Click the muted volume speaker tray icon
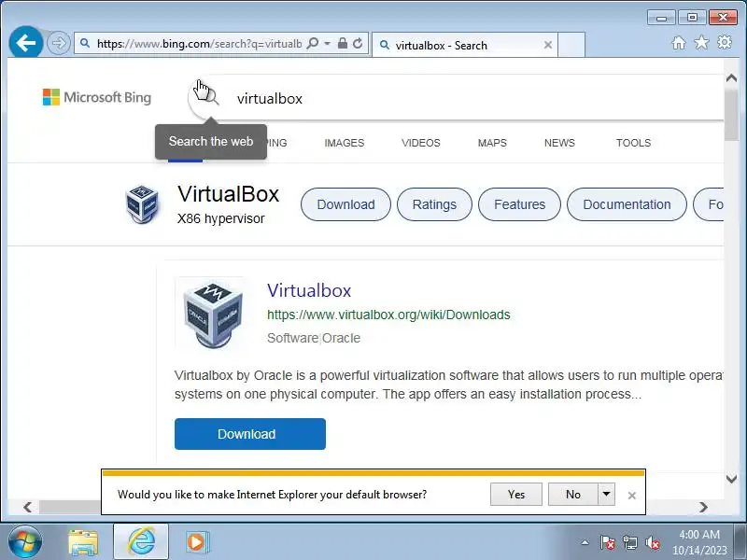 point(652,542)
